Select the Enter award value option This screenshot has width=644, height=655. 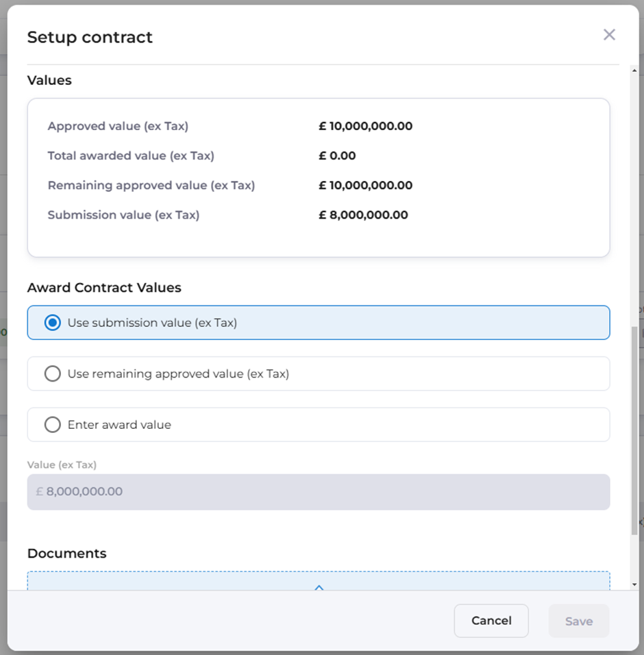click(x=53, y=425)
